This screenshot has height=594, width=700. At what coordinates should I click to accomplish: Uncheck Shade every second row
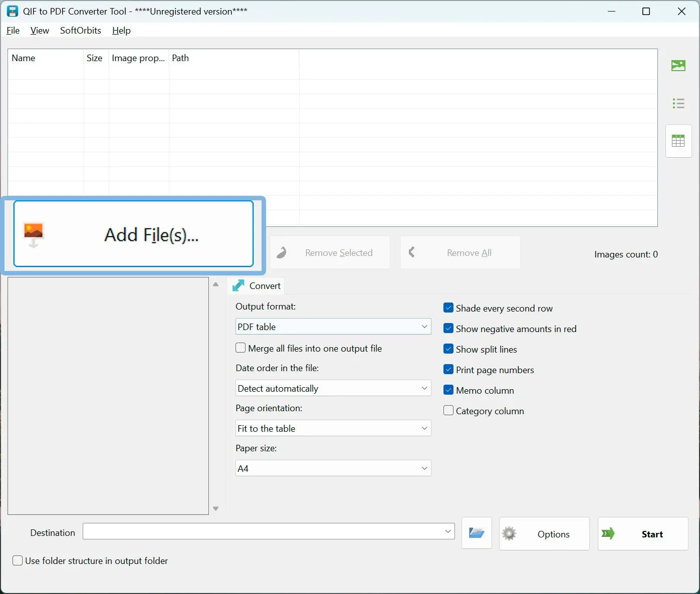448,308
